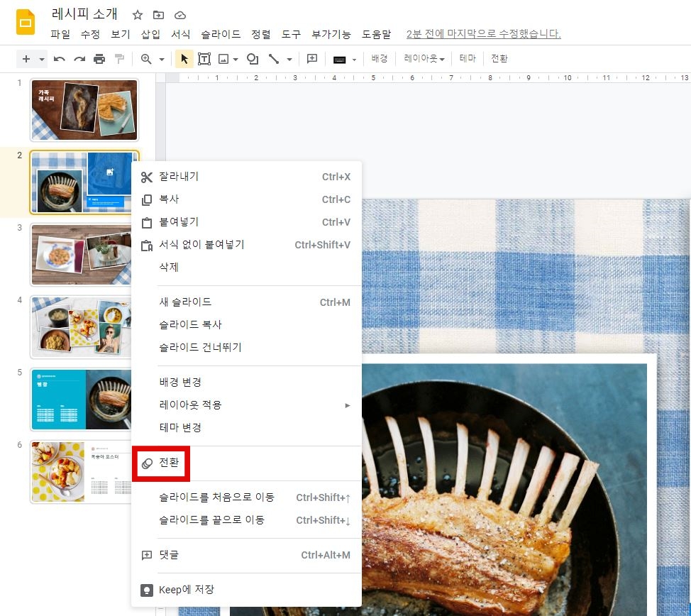The width and height of the screenshot is (691, 616).
Task: Choose 새 슬라이드 in context menu
Action: click(x=246, y=302)
